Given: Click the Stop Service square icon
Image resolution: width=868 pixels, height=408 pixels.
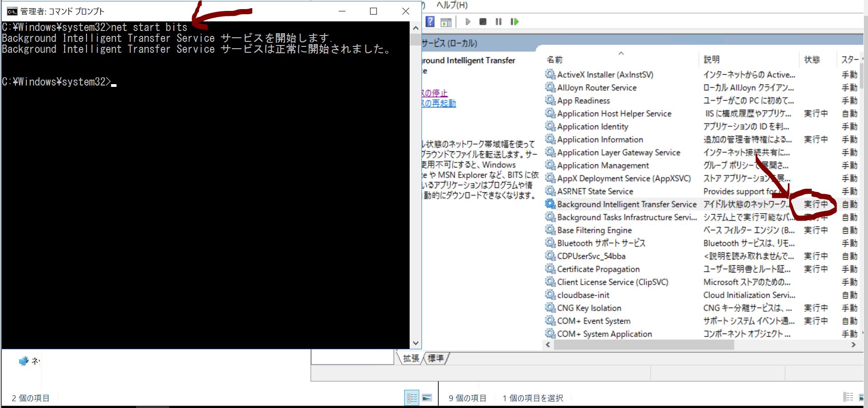Looking at the screenshot, I should 483,21.
